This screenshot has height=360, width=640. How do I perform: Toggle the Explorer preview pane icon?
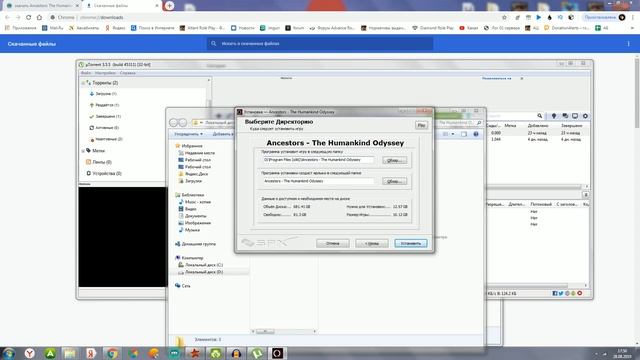tap(464, 134)
